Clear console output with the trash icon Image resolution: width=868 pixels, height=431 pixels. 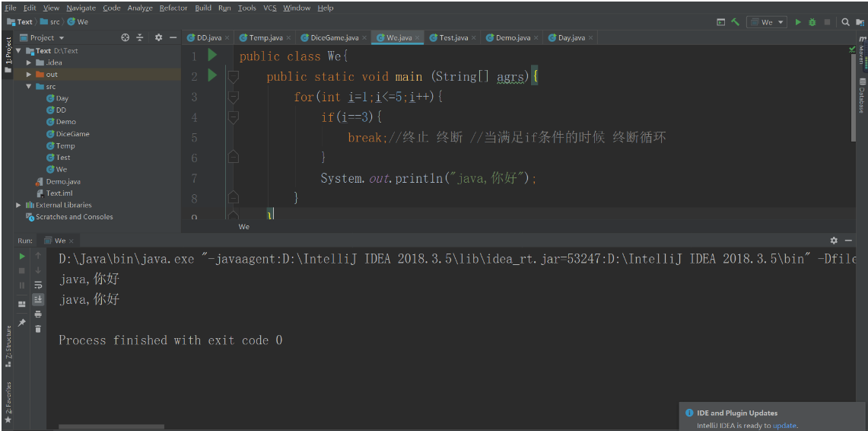[38, 328]
